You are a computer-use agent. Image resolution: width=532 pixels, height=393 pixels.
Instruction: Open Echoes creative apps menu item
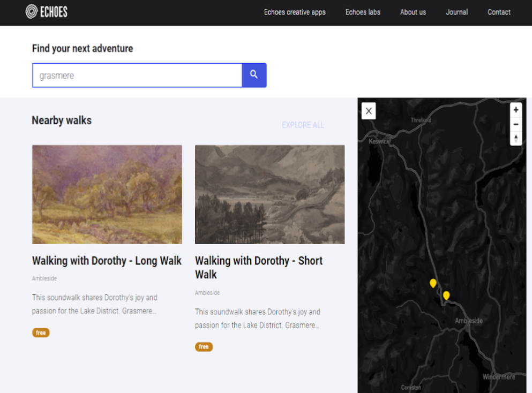[295, 12]
